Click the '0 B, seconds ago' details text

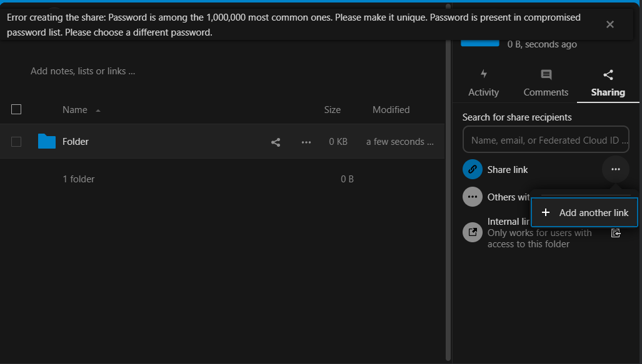tap(542, 44)
